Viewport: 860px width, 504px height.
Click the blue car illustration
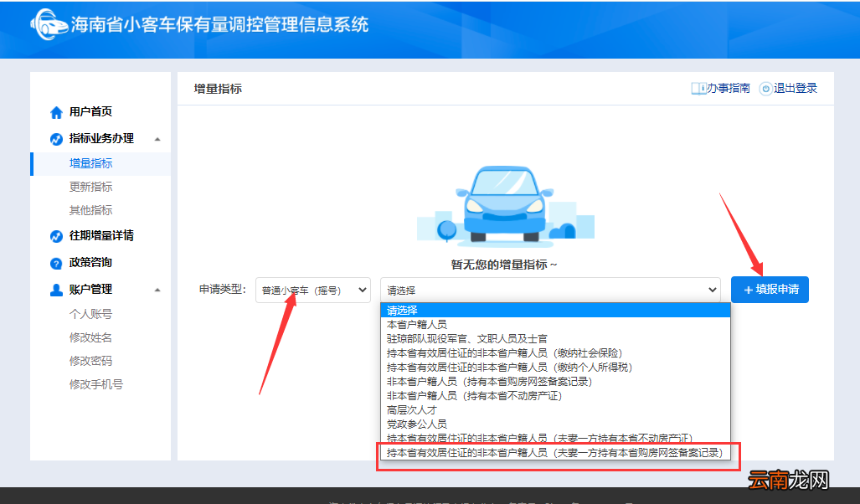505,204
